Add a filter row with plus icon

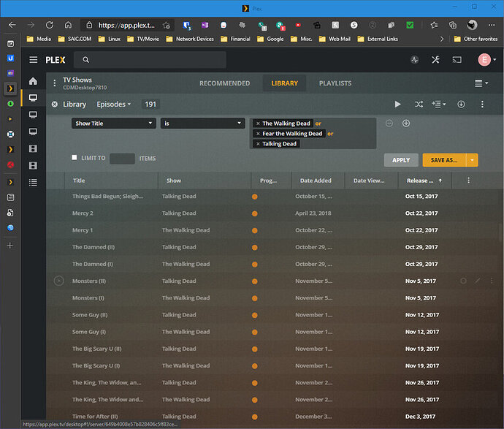click(406, 124)
